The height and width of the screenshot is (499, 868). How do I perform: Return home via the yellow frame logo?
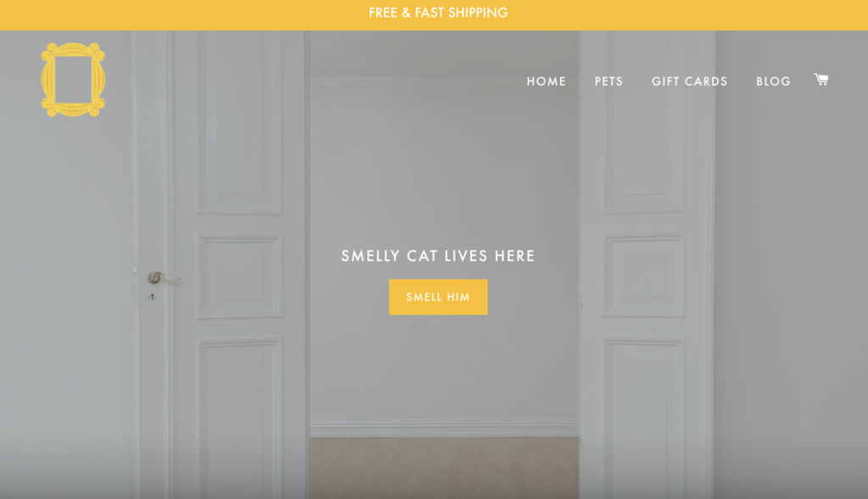coord(73,80)
